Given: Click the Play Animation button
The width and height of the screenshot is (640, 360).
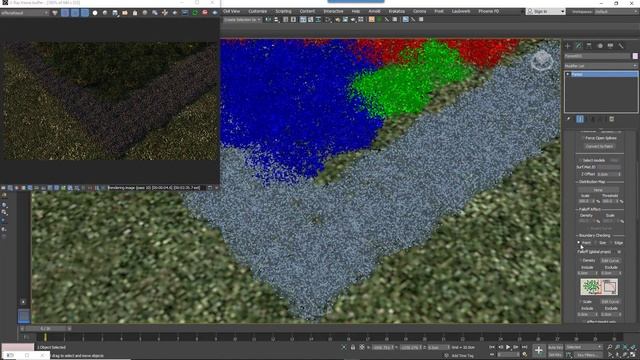Looking at the screenshot, I should [x=508, y=347].
